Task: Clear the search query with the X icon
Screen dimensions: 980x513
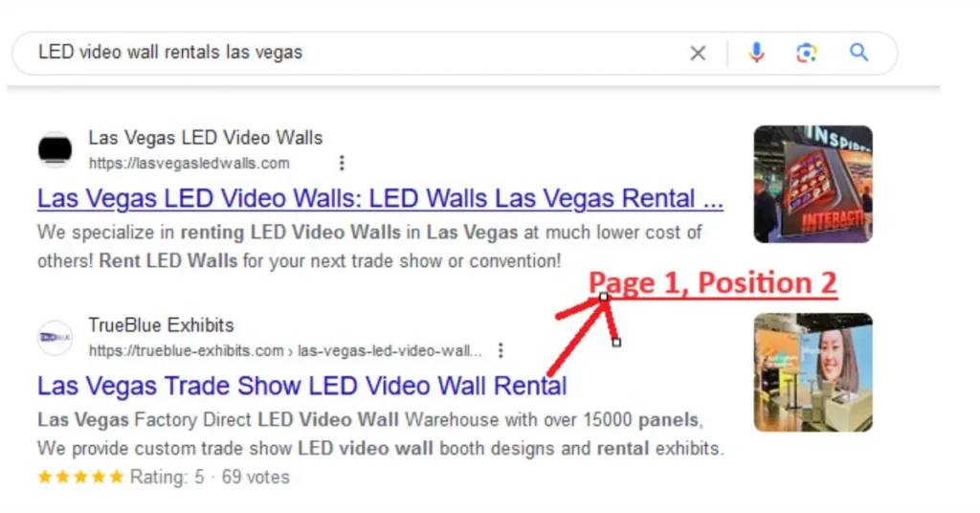Action: pos(698,53)
